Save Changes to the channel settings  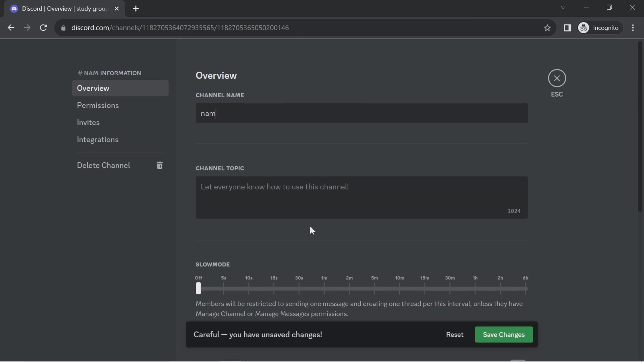point(504,335)
